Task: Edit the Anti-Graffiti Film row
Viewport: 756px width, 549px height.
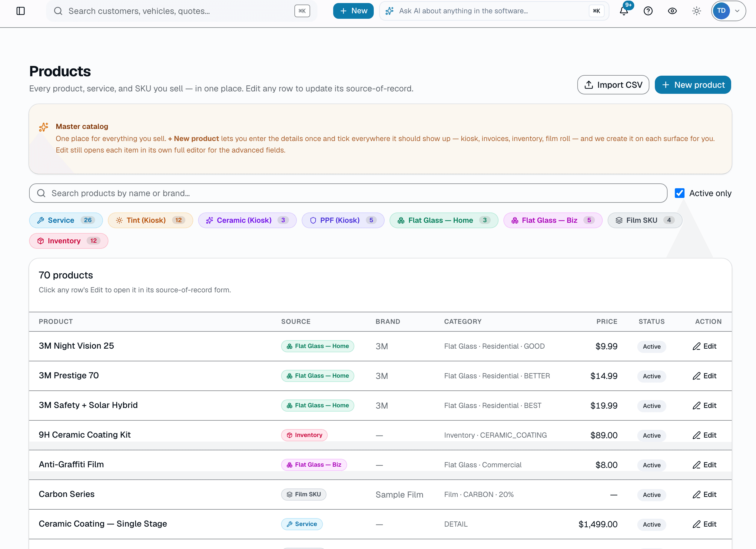Action: click(704, 465)
